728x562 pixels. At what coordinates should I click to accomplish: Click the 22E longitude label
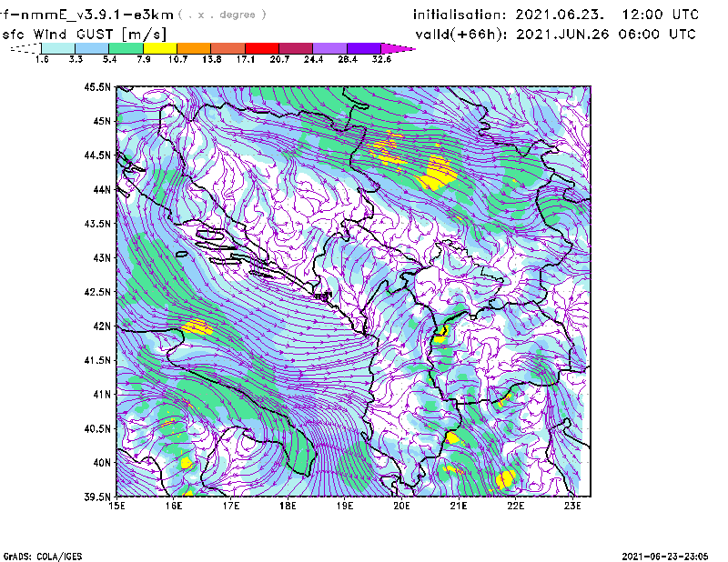516,506
